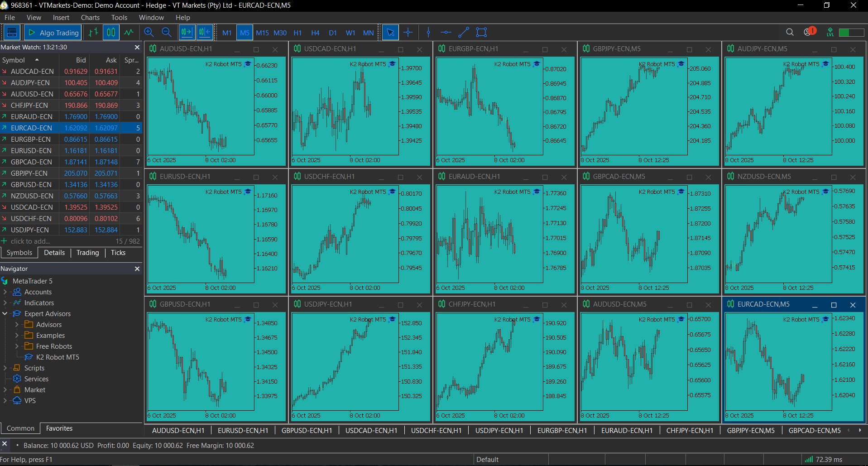Screen dimensions: 868x466
Task: Click the connection speed bars icon in status bar
Action: tap(809, 460)
